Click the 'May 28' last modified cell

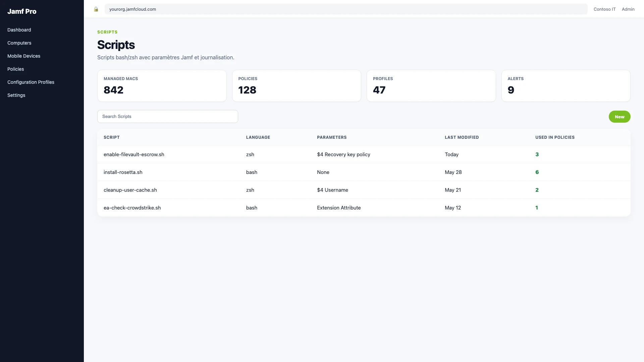pos(453,172)
